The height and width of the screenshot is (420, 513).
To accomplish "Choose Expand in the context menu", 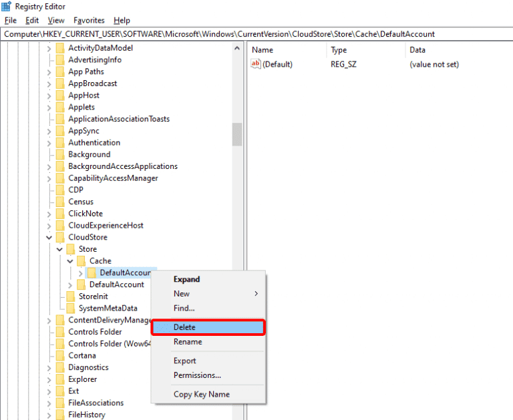I will (x=208, y=279).
